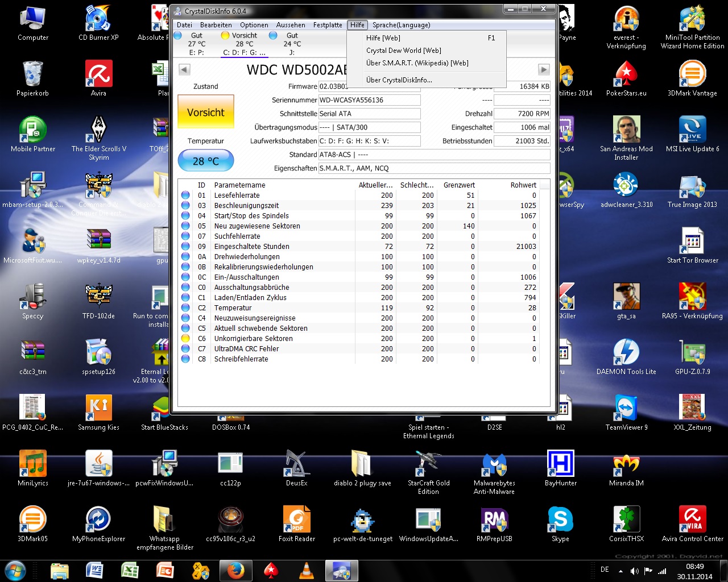Viewport: 728px width, 582px height.
Task: Click the Parametername column header
Action: [283, 185]
